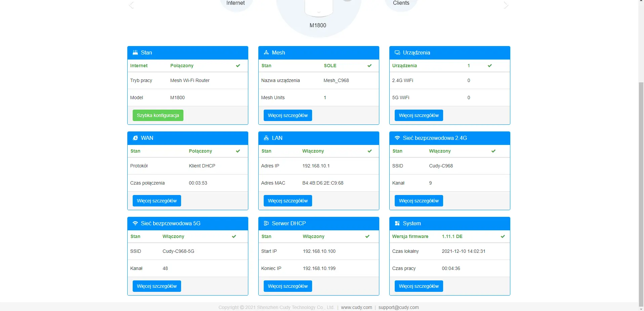644x311 pixels.
Task: Click the support@cudy.com email link
Action: point(398,307)
